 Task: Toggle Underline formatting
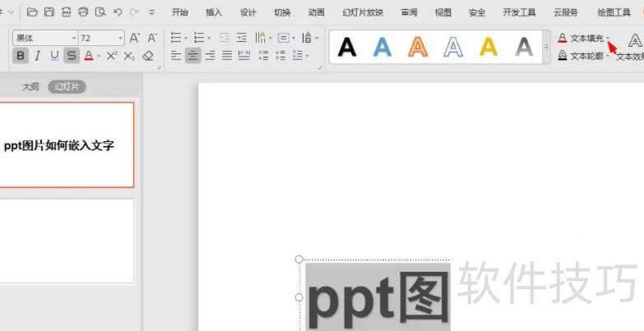click(x=54, y=55)
